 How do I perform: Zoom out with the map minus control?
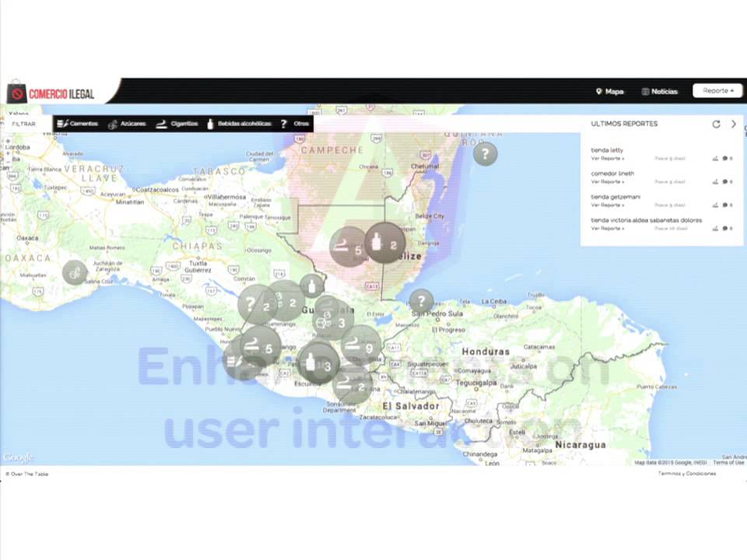[8, 163]
